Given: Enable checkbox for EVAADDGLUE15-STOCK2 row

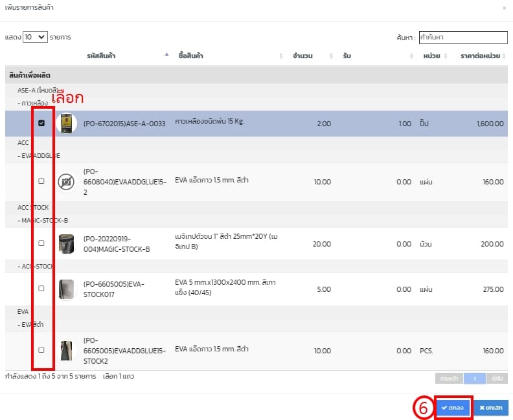Looking at the screenshot, I should coord(41,349).
